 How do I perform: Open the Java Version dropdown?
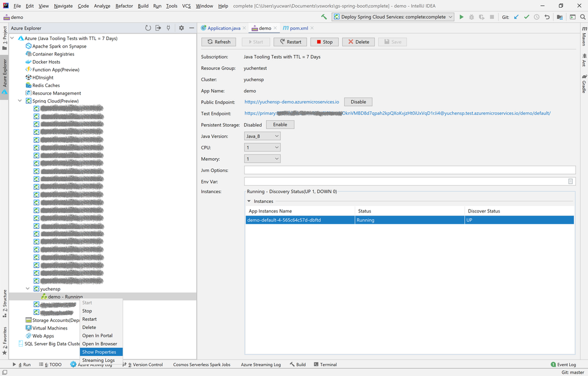click(262, 137)
